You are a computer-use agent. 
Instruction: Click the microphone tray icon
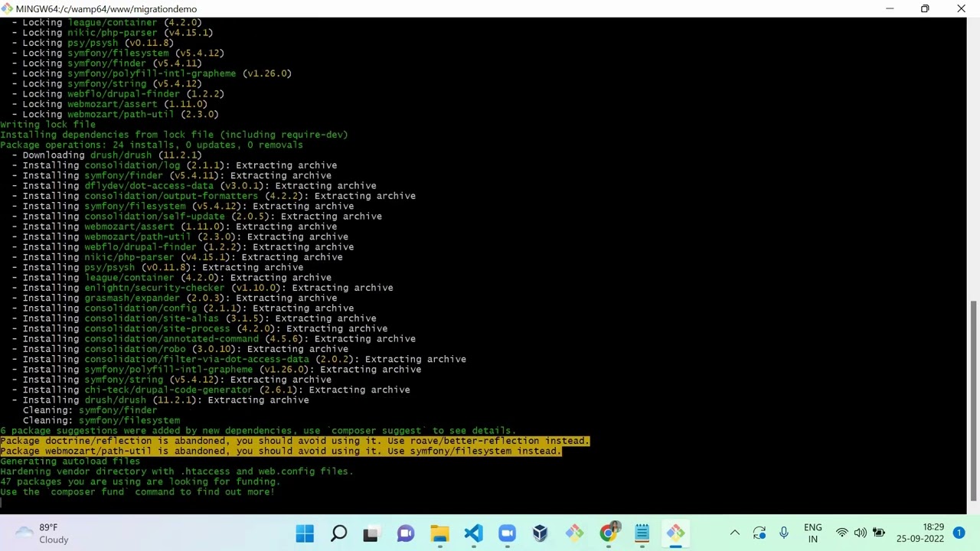[784, 533]
